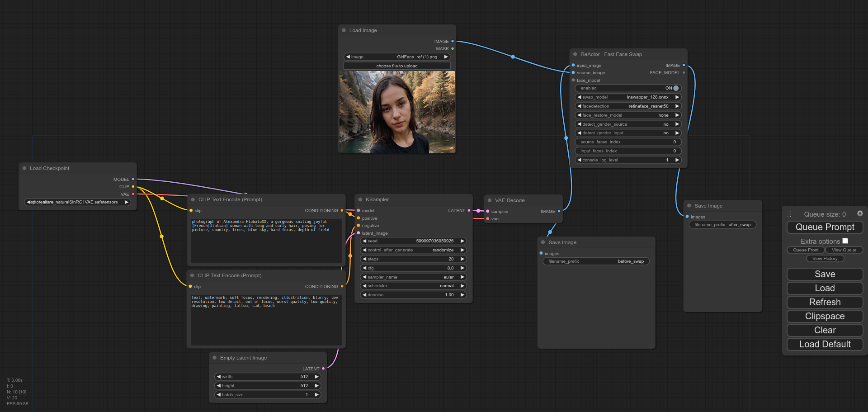Image resolution: width=868 pixels, height=412 pixels.
Task: Collapse the VAE Decode node dot
Action: (490, 200)
